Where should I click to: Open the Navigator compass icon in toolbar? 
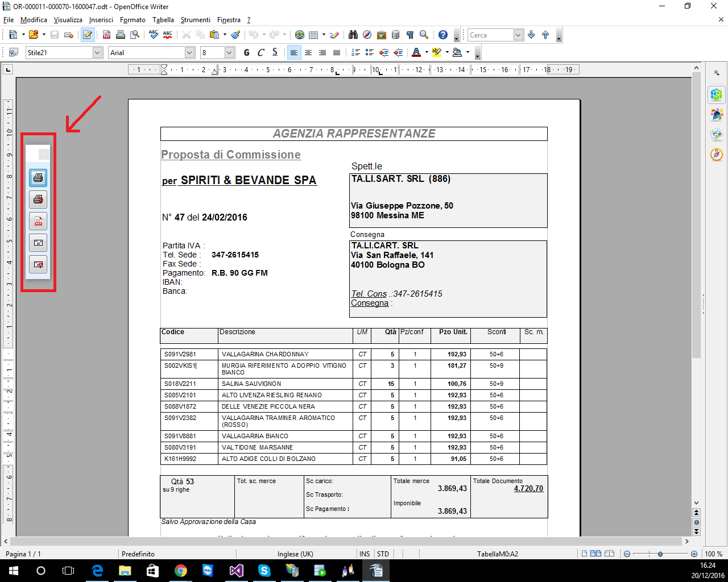tap(367, 35)
